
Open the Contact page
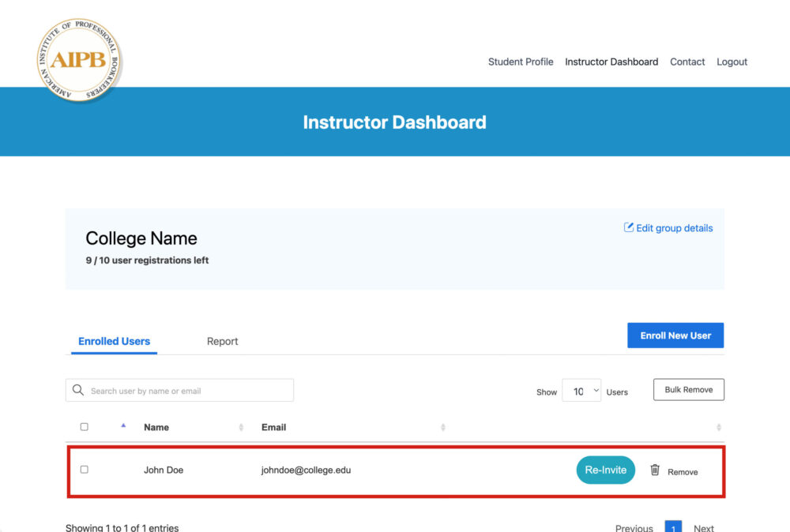(687, 62)
